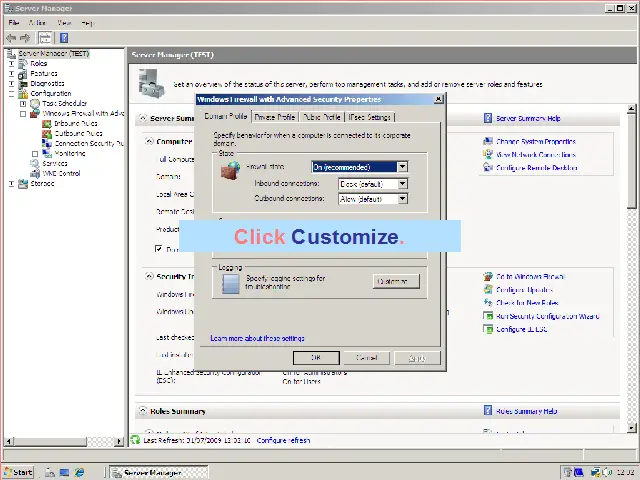Click Go to Windows Firewall link
The width and height of the screenshot is (640, 480).
(x=530, y=277)
